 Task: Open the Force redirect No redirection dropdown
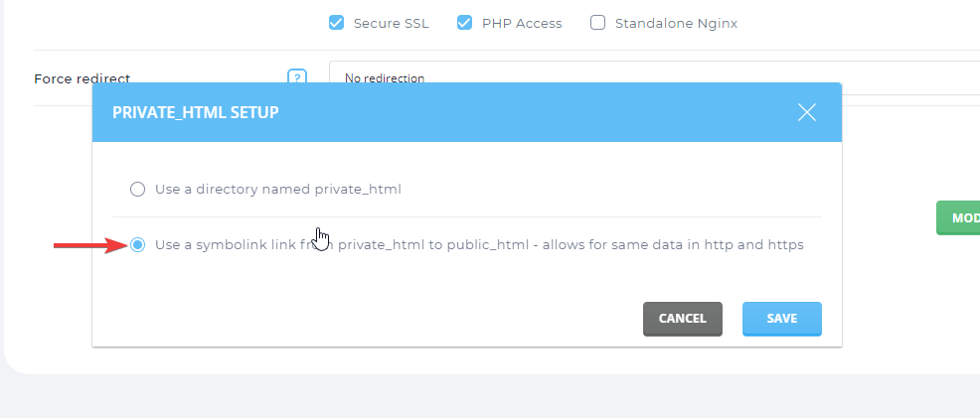[x=654, y=78]
